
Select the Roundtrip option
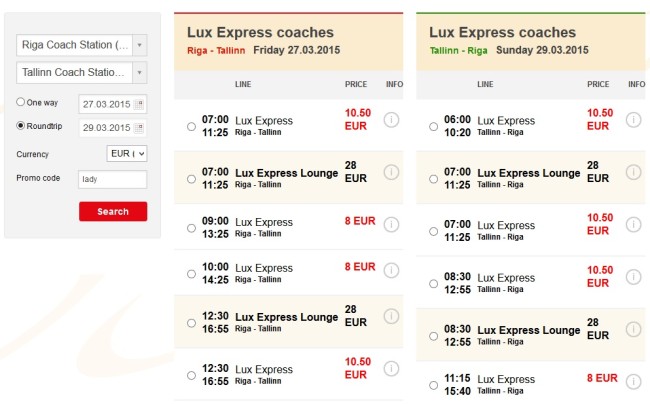coord(20,126)
